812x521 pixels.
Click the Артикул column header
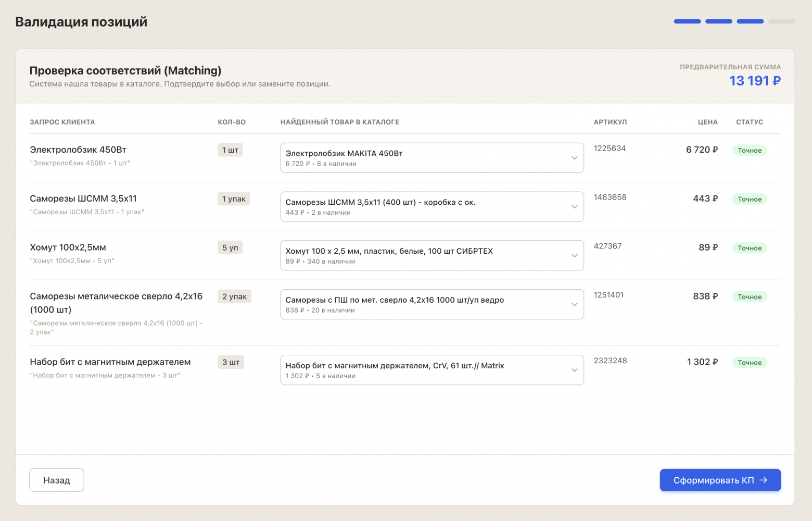(x=611, y=122)
